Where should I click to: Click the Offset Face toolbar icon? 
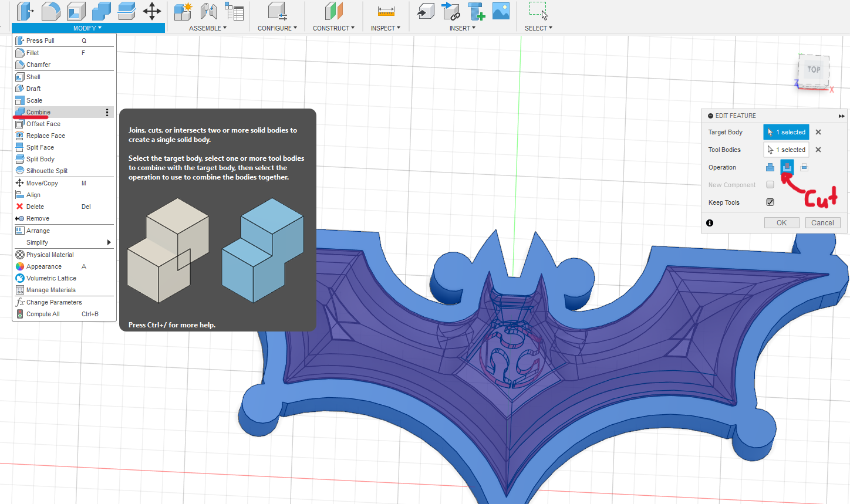127,11
